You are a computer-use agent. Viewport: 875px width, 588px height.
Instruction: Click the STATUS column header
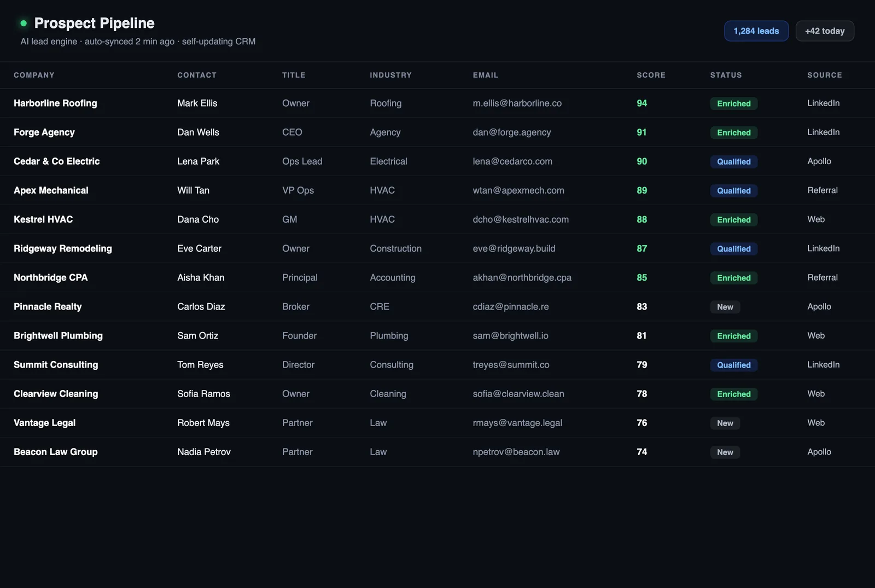[726, 75]
